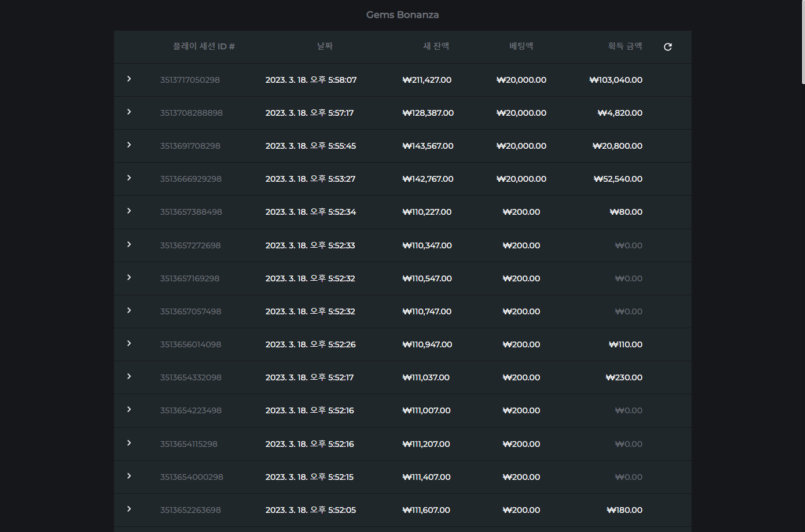Click the date "2023. 3. 18. 오후 5:52:26"

311,344
